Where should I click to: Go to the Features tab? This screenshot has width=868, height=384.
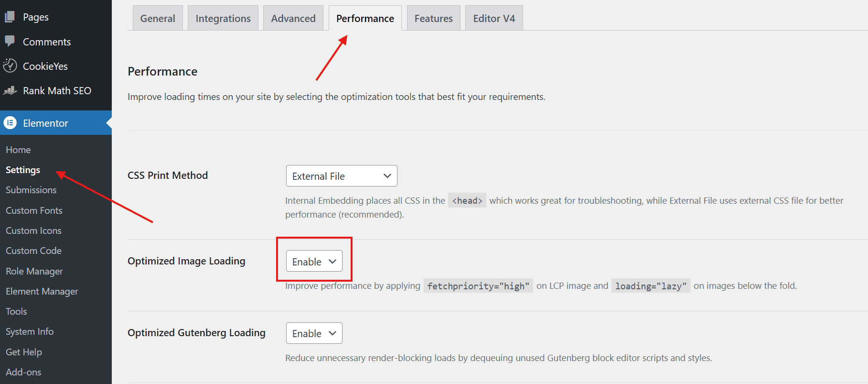pyautogui.click(x=433, y=18)
